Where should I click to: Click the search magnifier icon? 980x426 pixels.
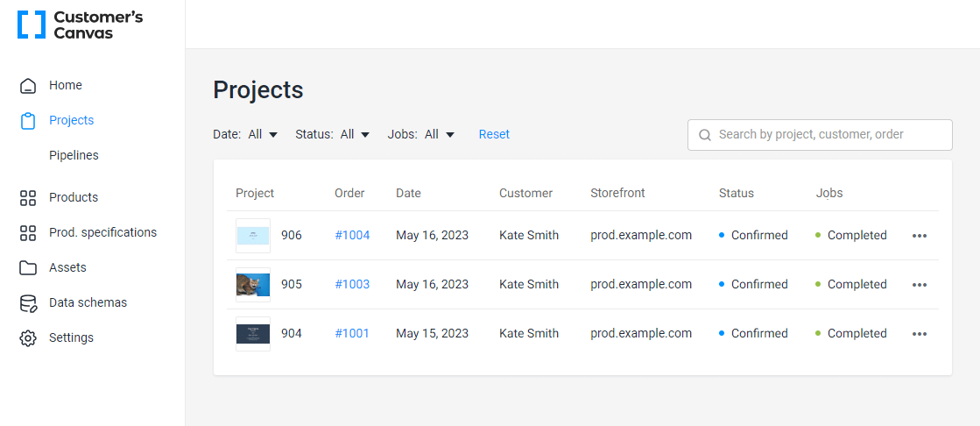pyautogui.click(x=705, y=135)
